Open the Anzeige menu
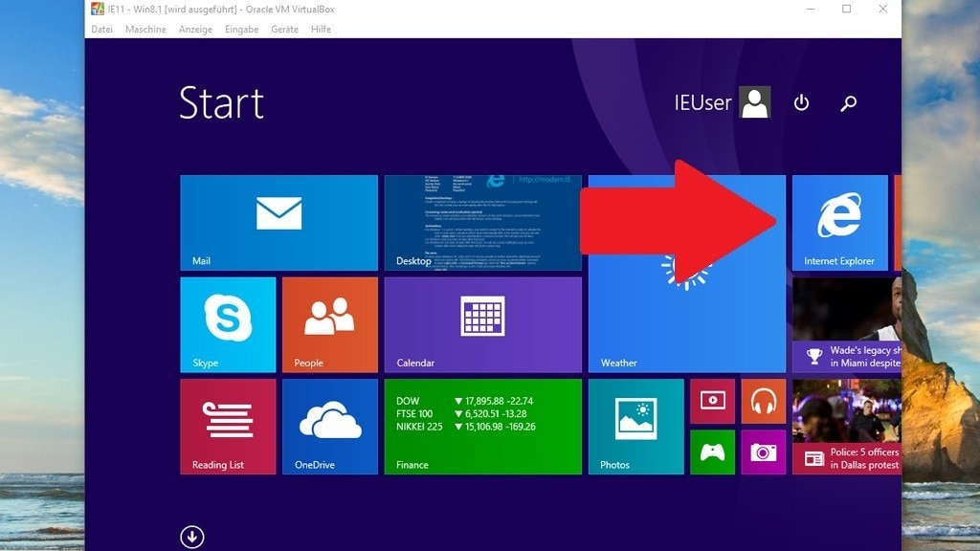Screen dimensions: 980x551 coord(195,30)
